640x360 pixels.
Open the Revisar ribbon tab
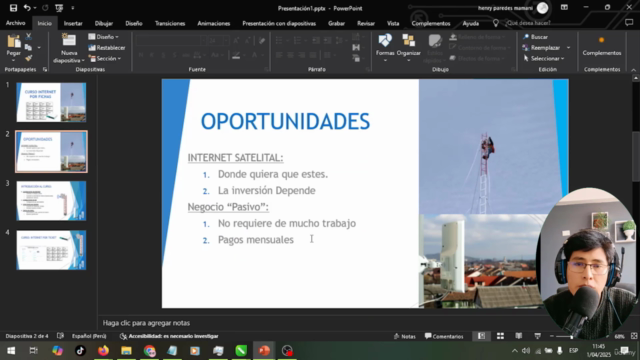pyautogui.click(x=366, y=23)
